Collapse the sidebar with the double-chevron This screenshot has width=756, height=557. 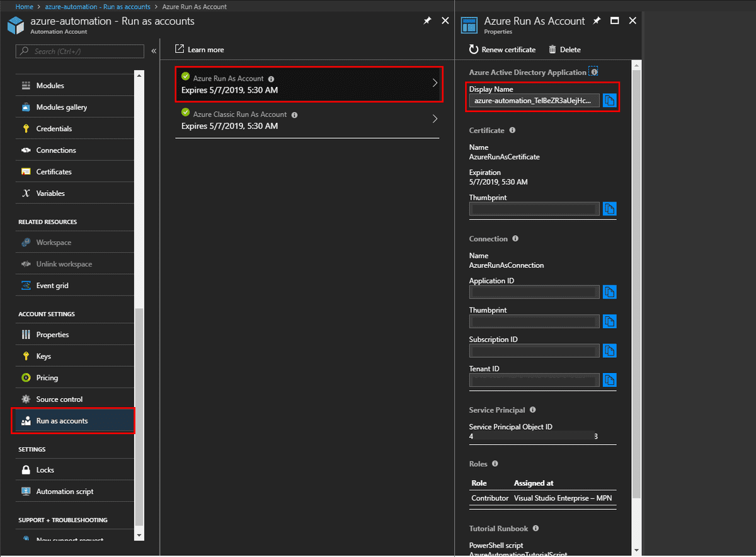(154, 51)
